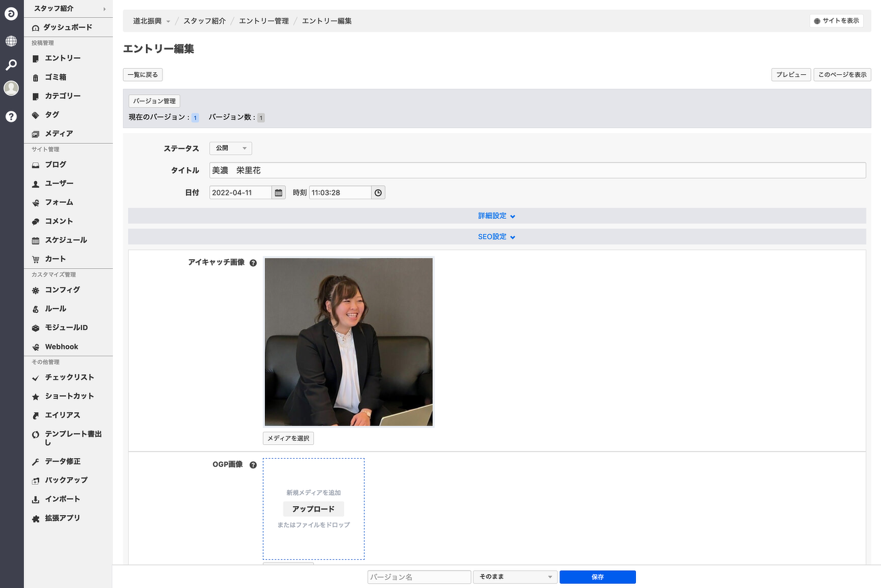Open clock time picker icon
Viewport: 881px width, 588px height.
(378, 193)
